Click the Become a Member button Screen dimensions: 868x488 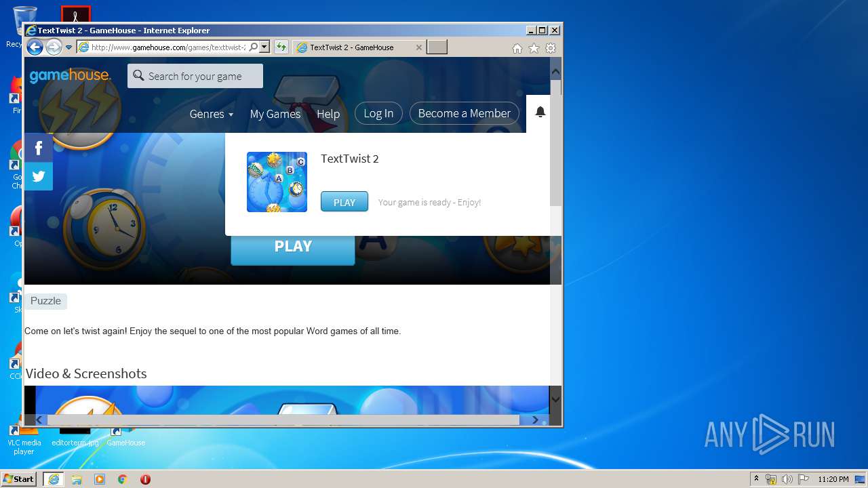tap(465, 113)
